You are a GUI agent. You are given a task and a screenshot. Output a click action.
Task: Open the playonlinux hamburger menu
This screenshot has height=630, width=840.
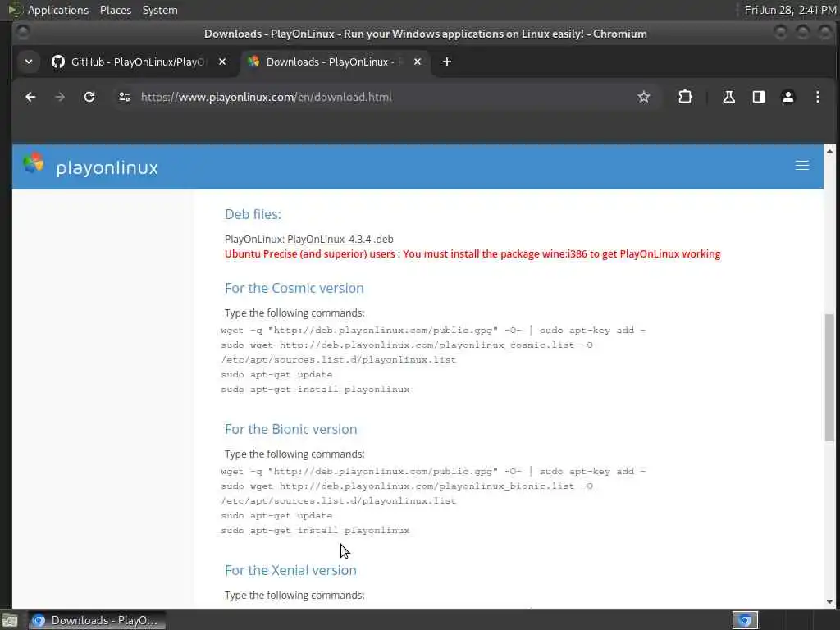click(802, 166)
